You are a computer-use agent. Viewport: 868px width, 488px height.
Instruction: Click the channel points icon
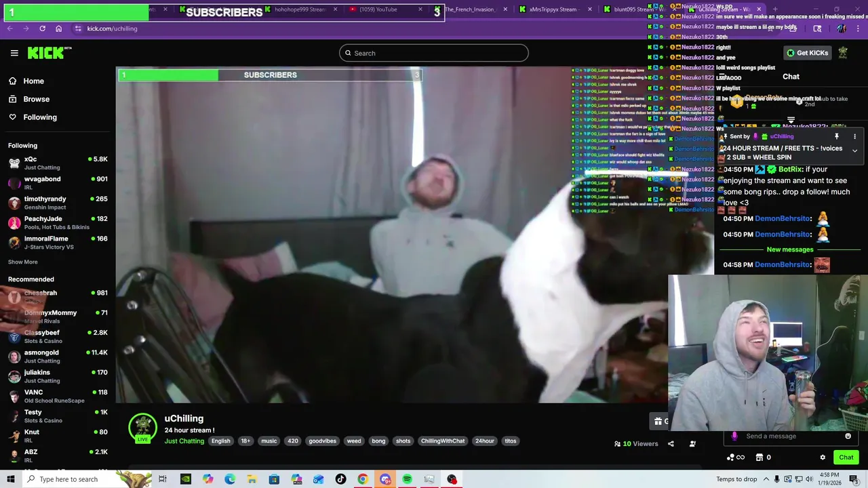pyautogui.click(x=730, y=457)
